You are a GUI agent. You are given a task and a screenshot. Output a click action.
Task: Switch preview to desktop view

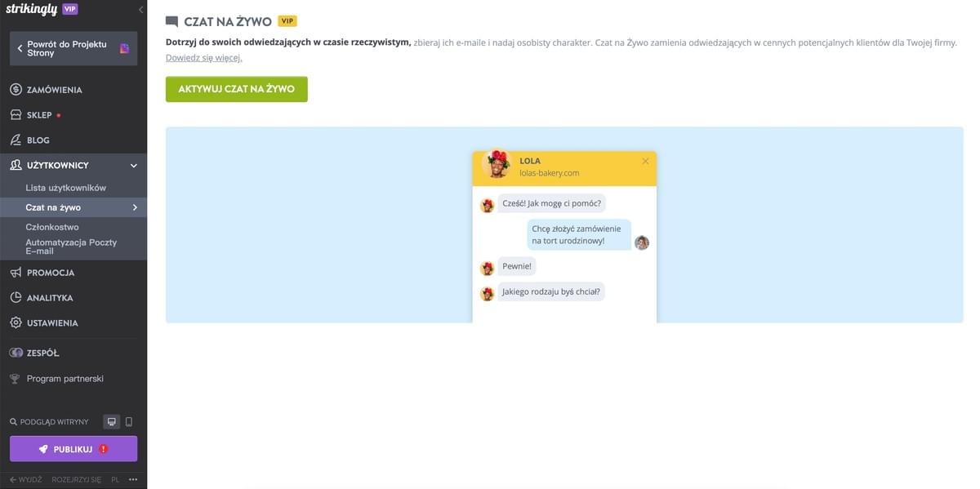click(112, 422)
